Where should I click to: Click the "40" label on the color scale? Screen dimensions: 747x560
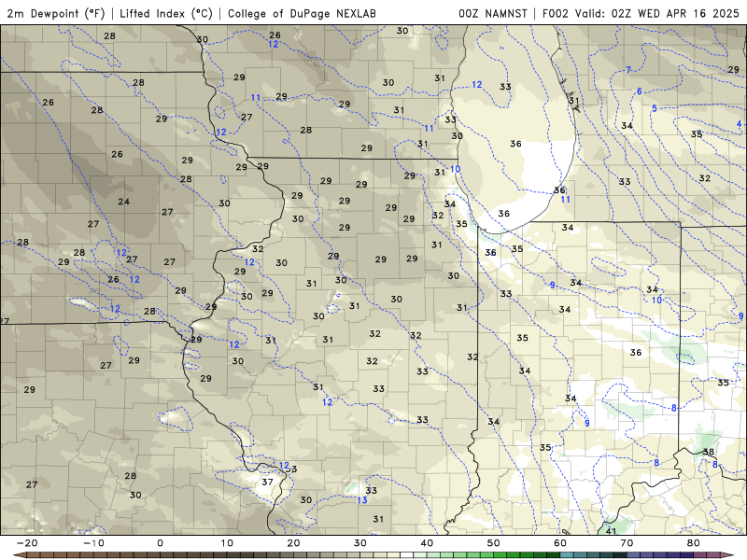pos(427,543)
